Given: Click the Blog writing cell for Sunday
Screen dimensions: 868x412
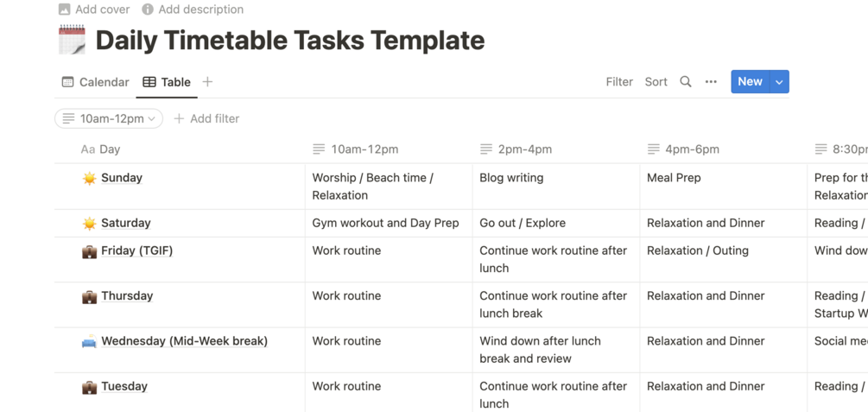Looking at the screenshot, I should click(511, 178).
